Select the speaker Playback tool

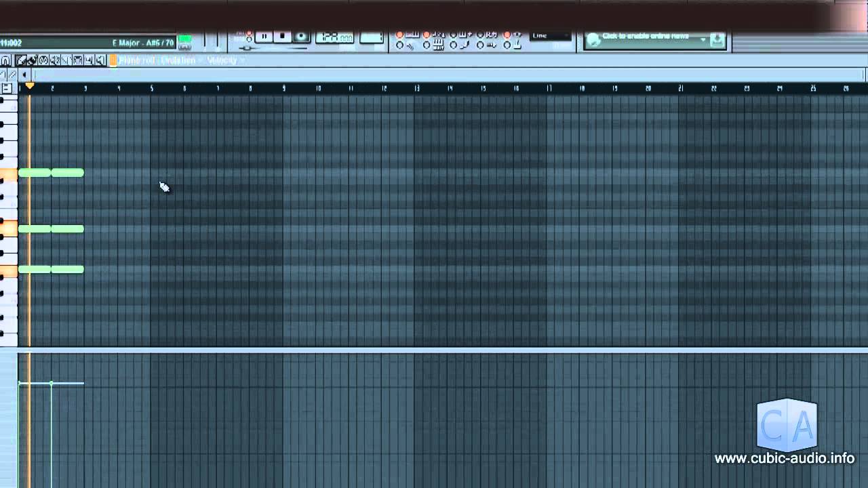pyautogui.click(x=100, y=60)
